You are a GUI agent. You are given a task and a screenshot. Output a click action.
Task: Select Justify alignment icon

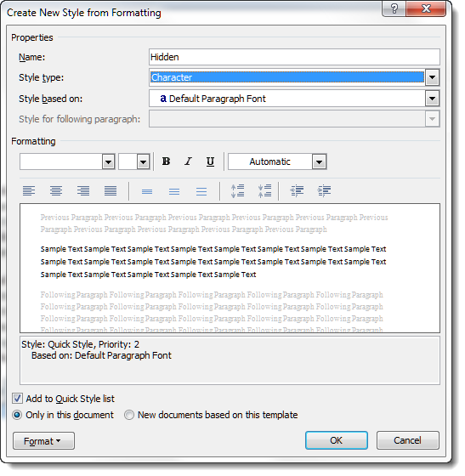coord(111,191)
